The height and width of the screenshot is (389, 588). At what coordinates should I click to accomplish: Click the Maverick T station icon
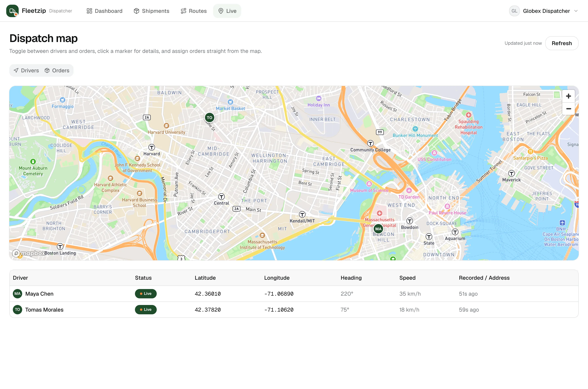[511, 173]
